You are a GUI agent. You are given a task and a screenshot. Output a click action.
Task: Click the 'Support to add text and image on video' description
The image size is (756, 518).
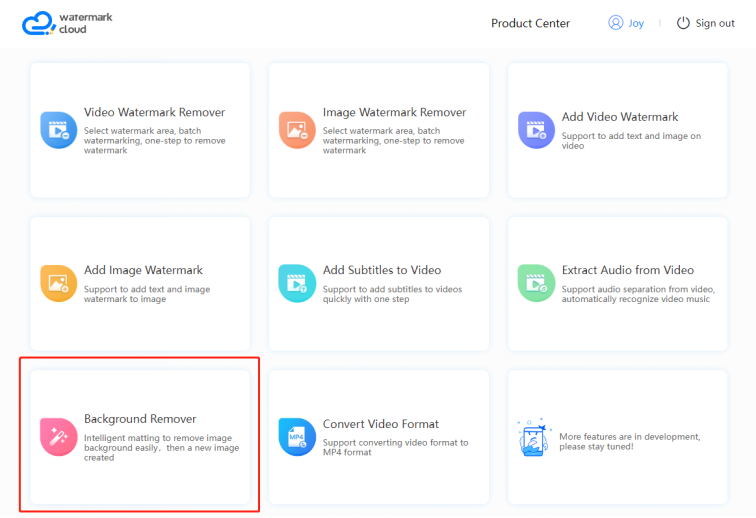click(631, 141)
